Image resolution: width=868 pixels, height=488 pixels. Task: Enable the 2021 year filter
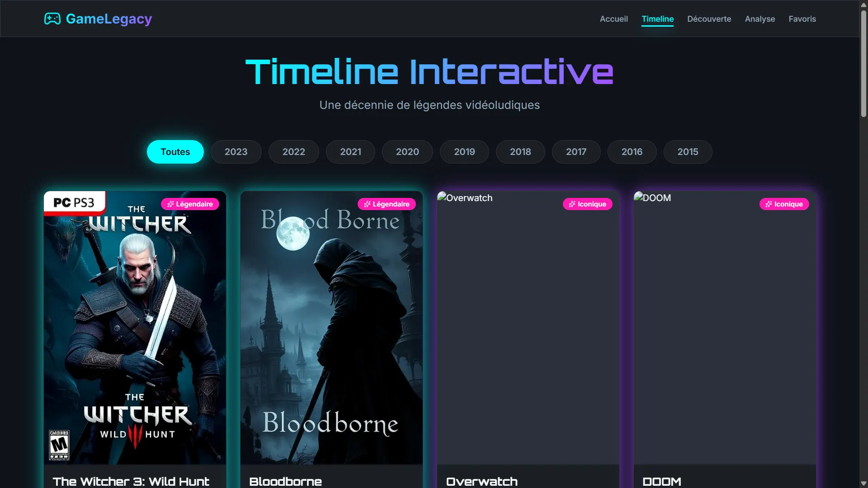[x=350, y=152]
